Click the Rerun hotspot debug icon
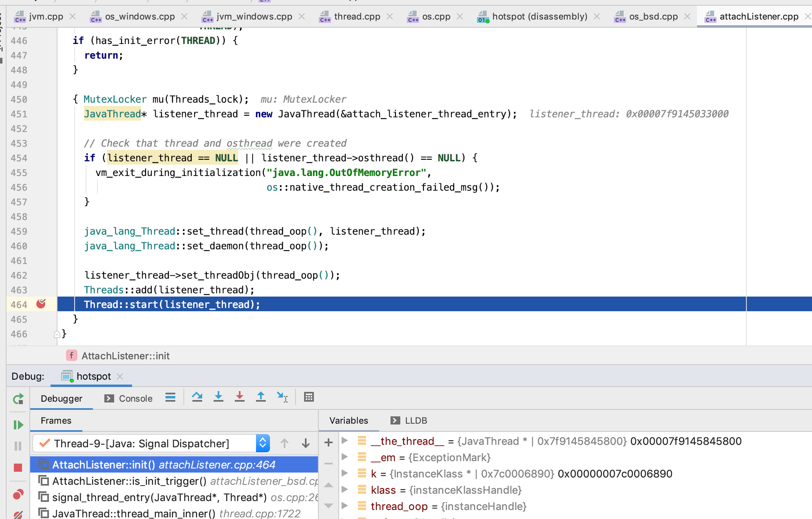 (18, 399)
